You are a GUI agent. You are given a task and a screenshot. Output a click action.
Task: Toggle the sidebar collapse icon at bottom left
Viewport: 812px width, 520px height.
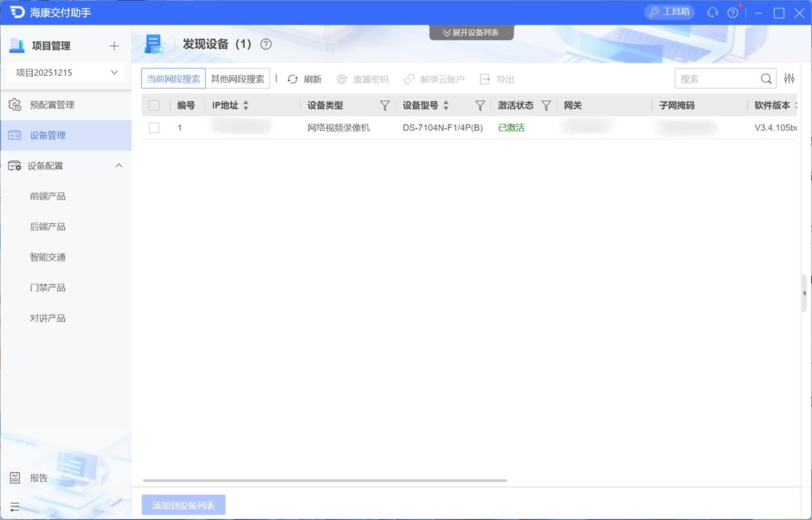click(x=15, y=506)
